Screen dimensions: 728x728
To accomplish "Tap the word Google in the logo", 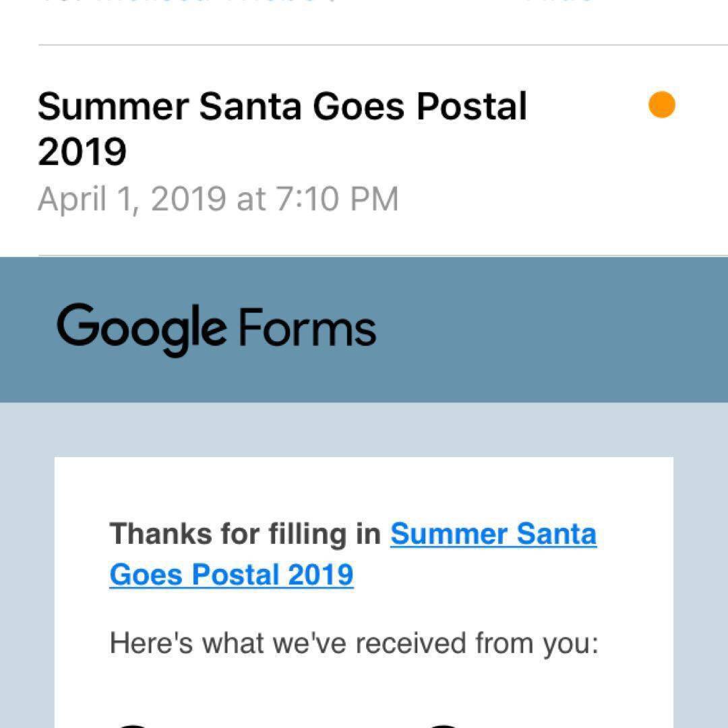I will [x=142, y=329].
